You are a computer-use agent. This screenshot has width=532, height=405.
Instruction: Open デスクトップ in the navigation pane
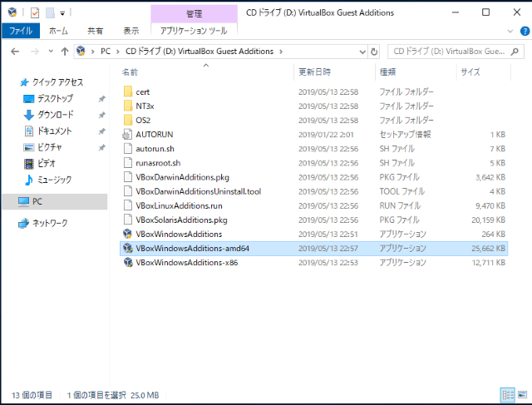[x=55, y=98]
